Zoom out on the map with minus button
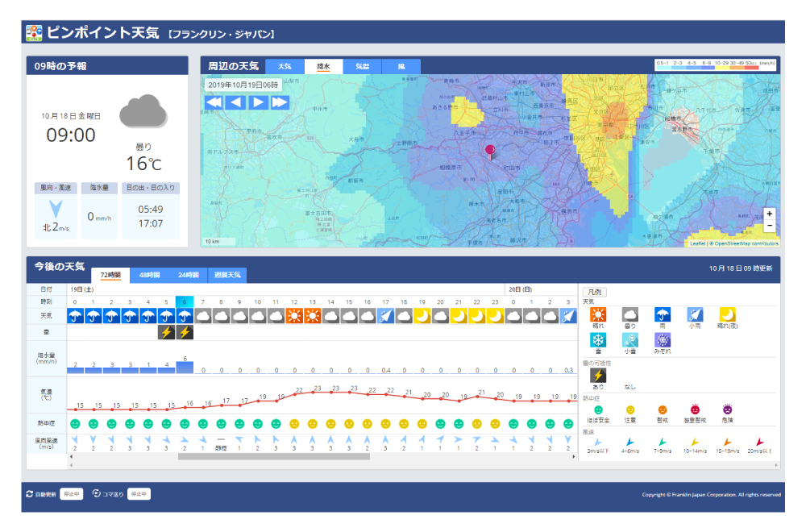This screenshot has height=532, width=806. [770, 226]
